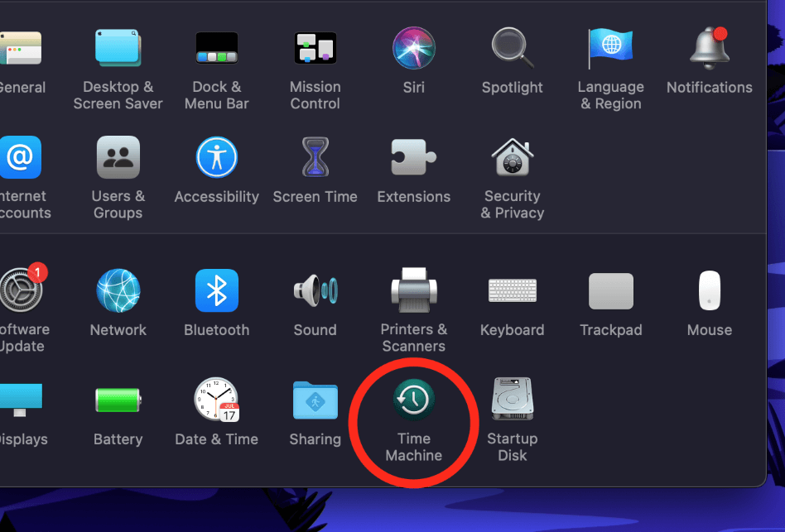Open Sound preferences

(x=315, y=290)
